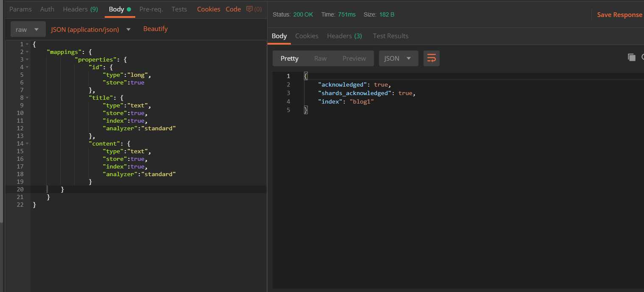The height and width of the screenshot is (292, 644).
Task: Open the Headers (9) request tab
Action: [80, 9]
